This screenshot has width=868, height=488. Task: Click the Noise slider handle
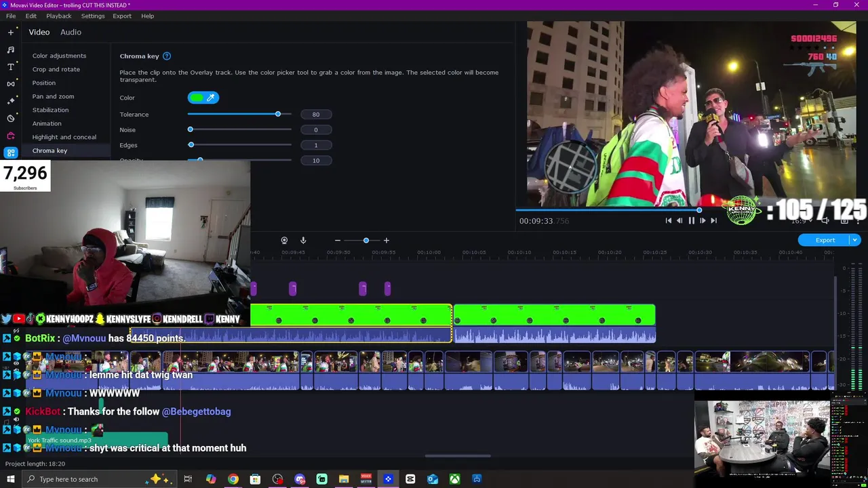(191, 129)
